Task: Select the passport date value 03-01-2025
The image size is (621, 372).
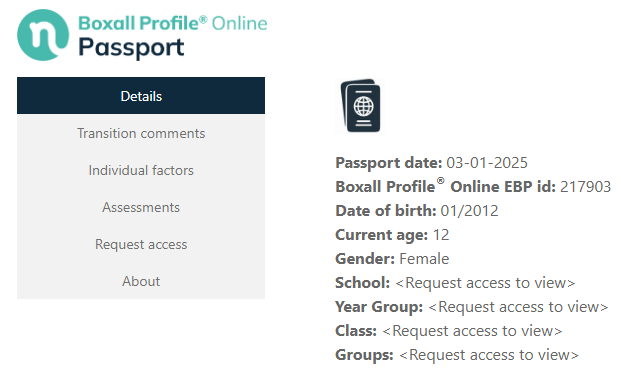Action: tap(487, 163)
